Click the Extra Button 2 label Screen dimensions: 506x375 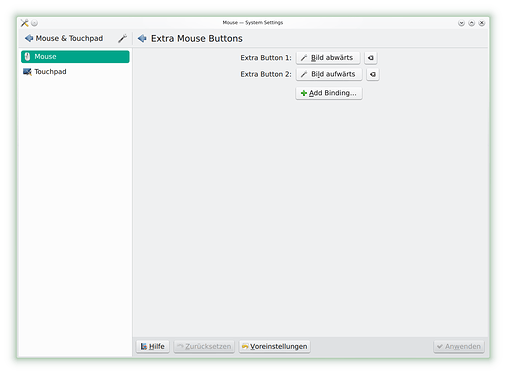266,74
